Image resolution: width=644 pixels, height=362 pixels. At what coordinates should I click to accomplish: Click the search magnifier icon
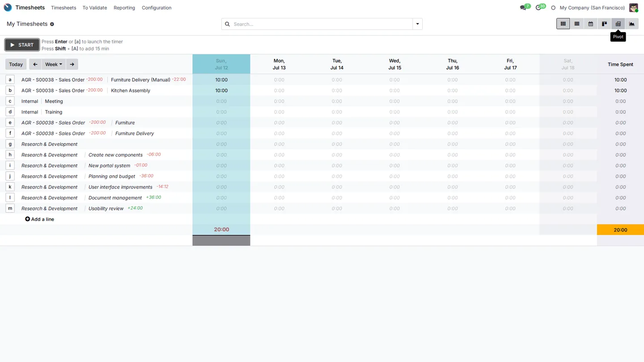227,24
